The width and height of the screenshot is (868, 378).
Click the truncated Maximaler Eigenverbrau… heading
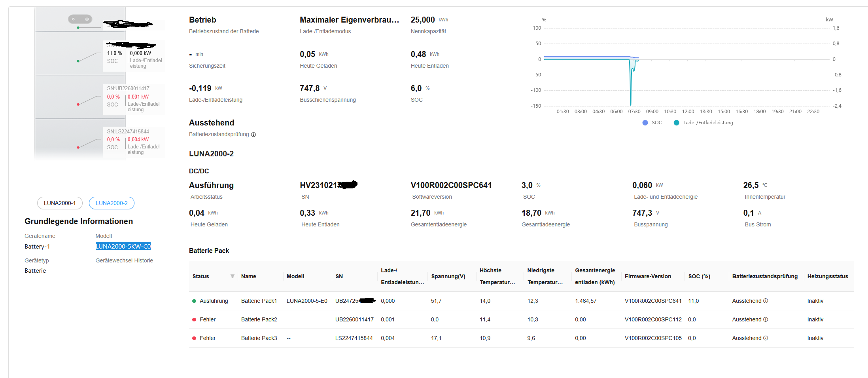[349, 20]
